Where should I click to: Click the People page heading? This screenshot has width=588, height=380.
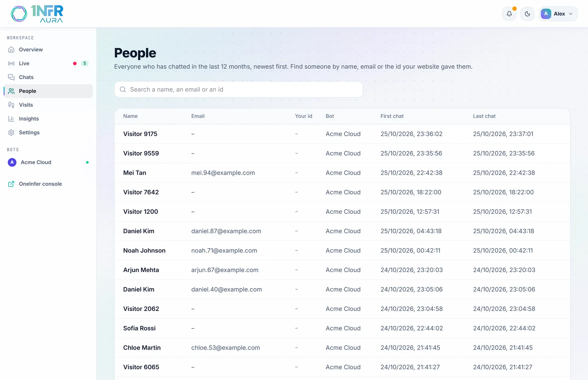click(135, 53)
